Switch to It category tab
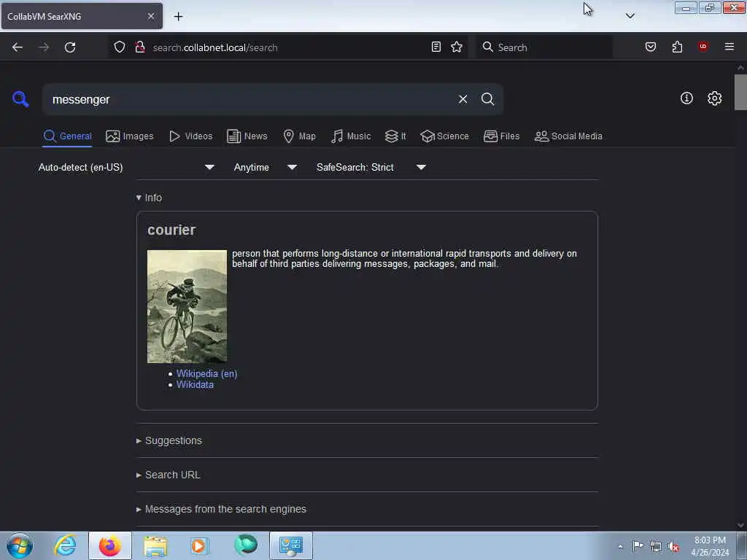747x560 pixels. click(395, 136)
